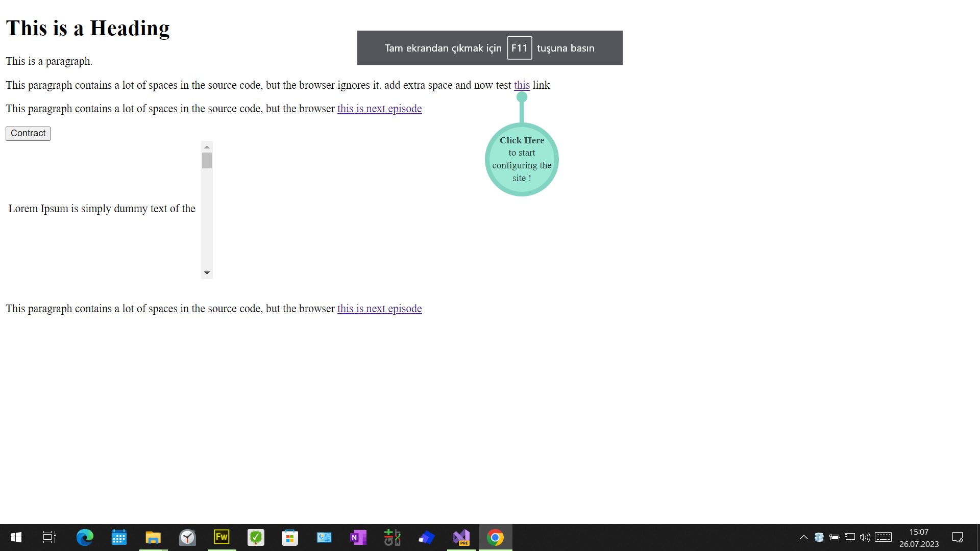Open Adobe Fireworks from taskbar
This screenshot has width=980, height=551.
[222, 537]
